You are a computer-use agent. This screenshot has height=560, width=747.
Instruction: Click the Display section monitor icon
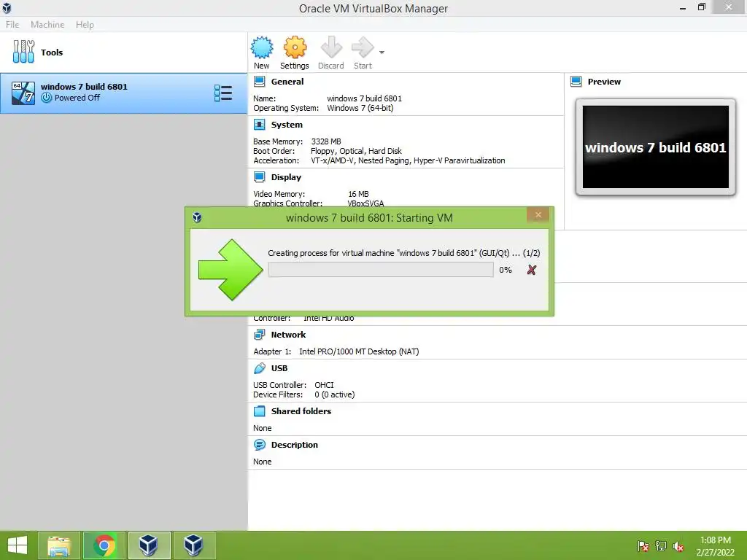259,177
